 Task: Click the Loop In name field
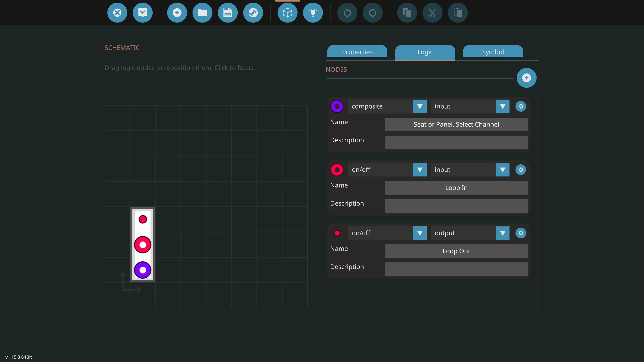456,188
